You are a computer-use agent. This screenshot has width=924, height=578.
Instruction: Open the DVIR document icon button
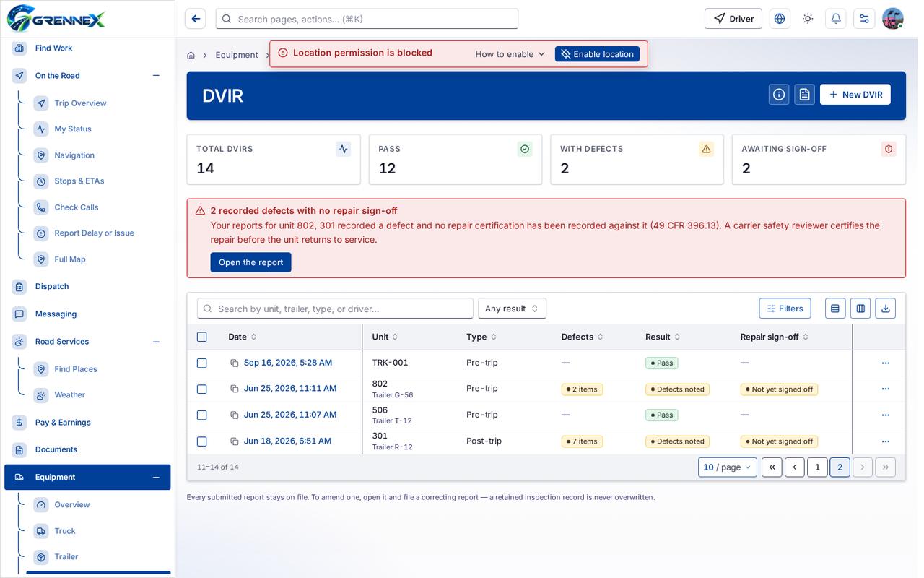point(805,95)
